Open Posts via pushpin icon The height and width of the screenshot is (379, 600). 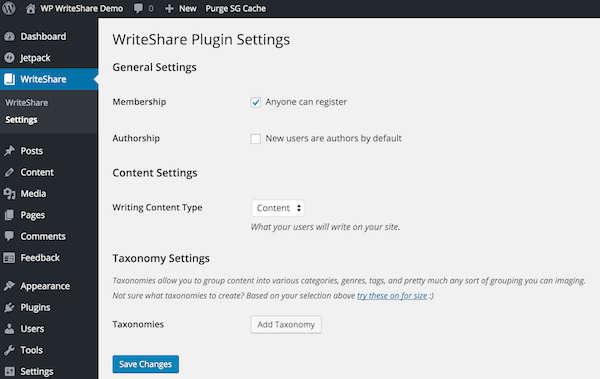[10, 151]
